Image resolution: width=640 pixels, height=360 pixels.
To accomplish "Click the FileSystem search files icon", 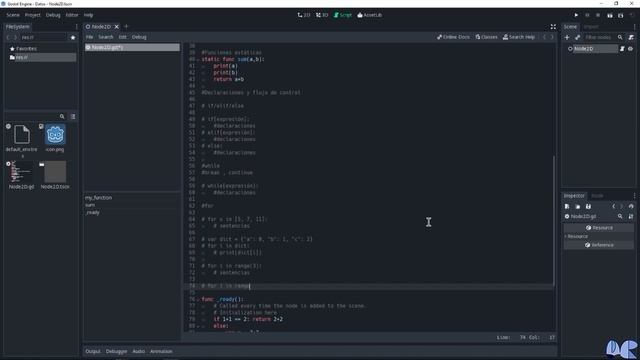I will pos(62,116).
